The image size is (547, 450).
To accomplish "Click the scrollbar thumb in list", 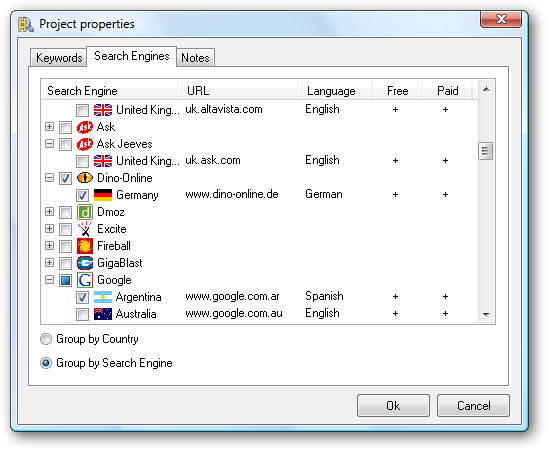I will (x=486, y=151).
